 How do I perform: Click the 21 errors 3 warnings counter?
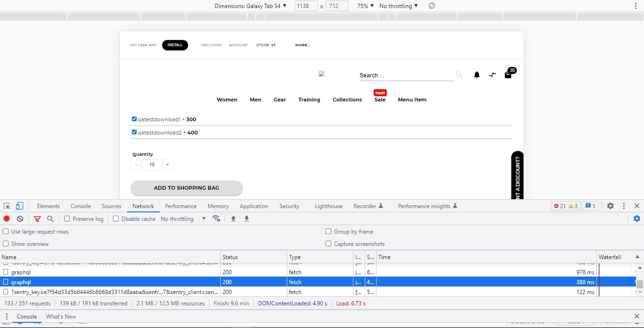tap(566, 206)
